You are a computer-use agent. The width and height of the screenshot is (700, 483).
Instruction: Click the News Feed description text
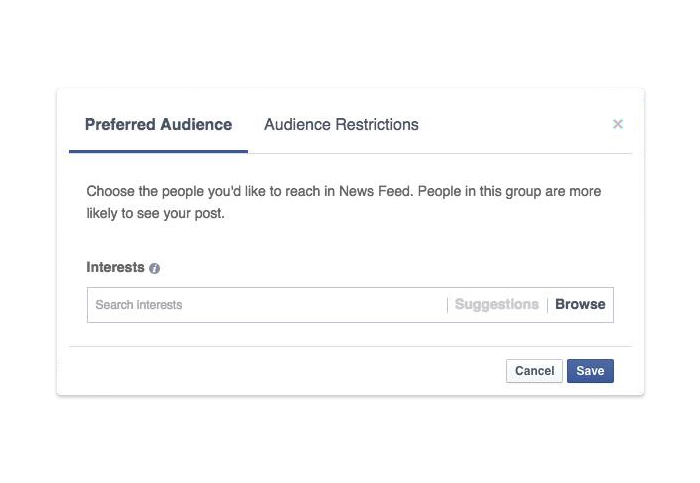[343, 202]
